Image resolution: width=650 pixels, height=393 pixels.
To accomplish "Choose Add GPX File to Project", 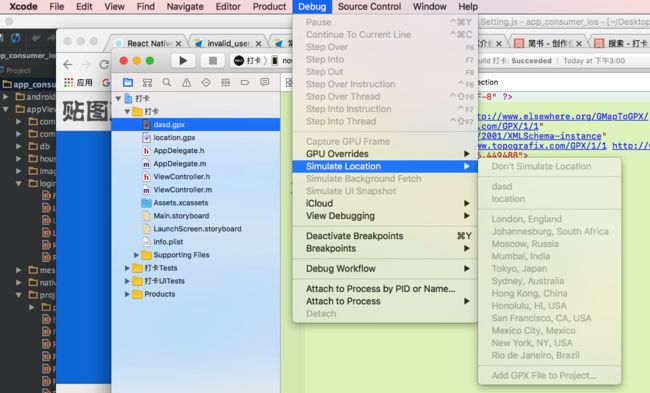I will click(x=550, y=376).
